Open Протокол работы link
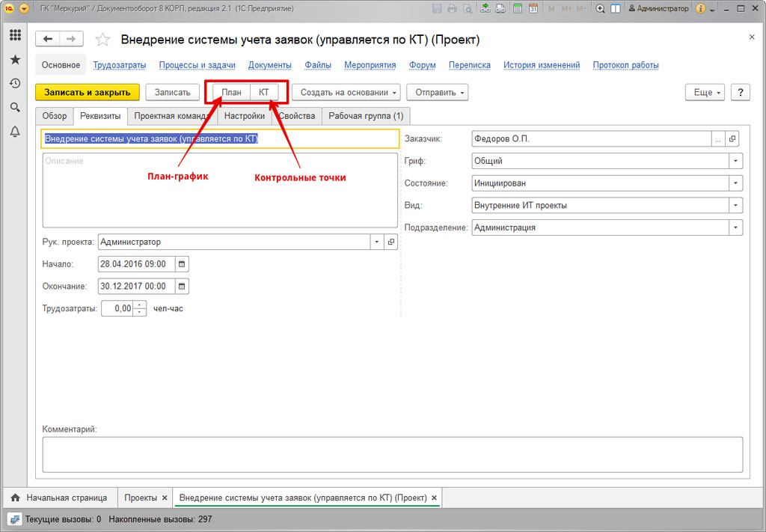Screen dimensions: 766x532 626,65
